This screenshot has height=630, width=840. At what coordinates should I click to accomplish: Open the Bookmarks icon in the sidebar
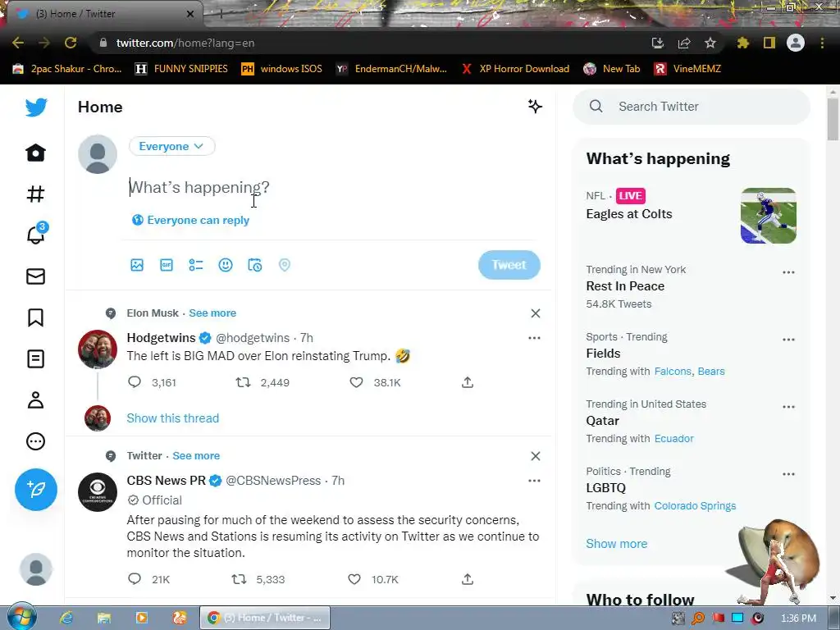pos(36,317)
